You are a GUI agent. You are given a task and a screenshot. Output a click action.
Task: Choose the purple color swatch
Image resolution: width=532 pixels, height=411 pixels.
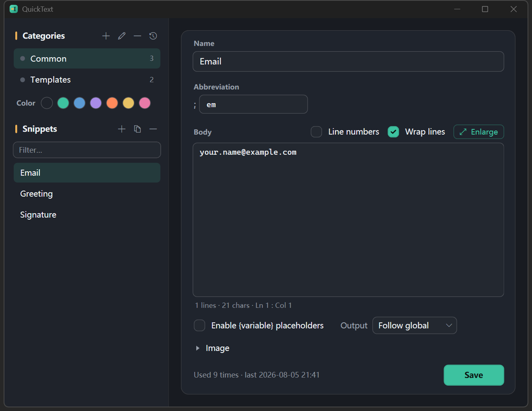pyautogui.click(x=96, y=103)
